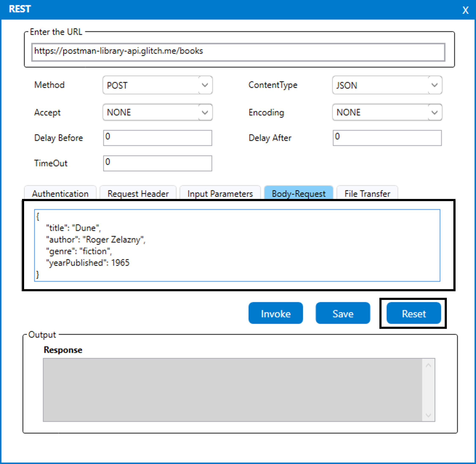Click the Reset button

coord(414,313)
